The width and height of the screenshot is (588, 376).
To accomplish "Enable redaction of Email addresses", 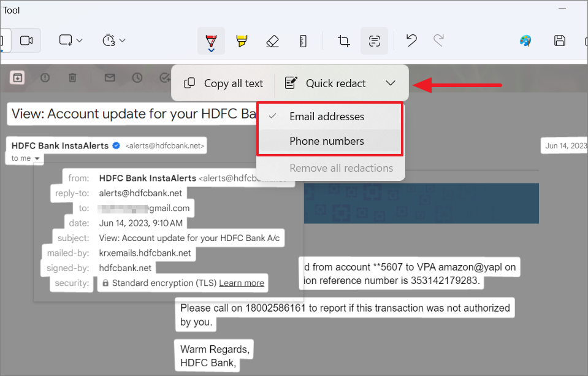I will coord(326,116).
